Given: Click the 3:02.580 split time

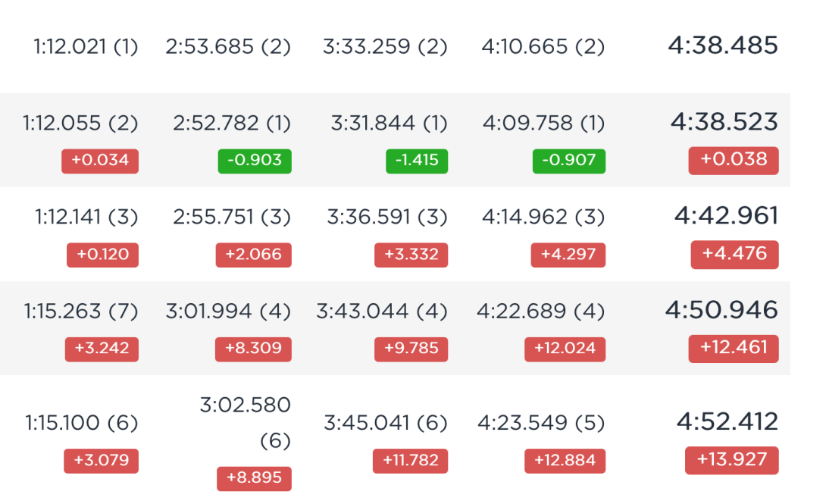Looking at the screenshot, I should tap(245, 405).
